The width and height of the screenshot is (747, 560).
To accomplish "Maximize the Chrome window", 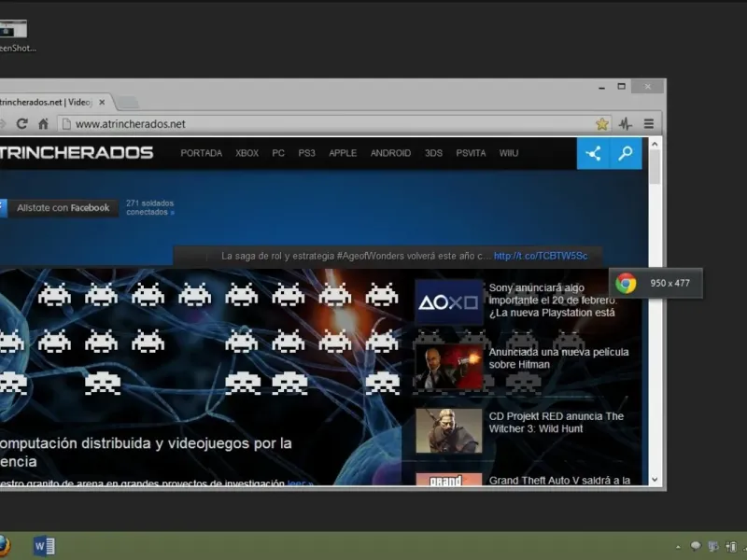I will click(x=621, y=87).
